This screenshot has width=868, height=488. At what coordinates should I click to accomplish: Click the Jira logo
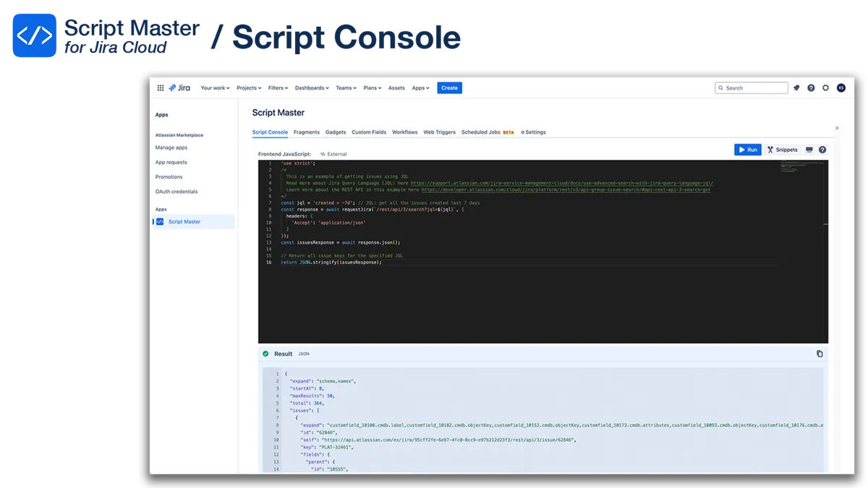click(x=179, y=87)
